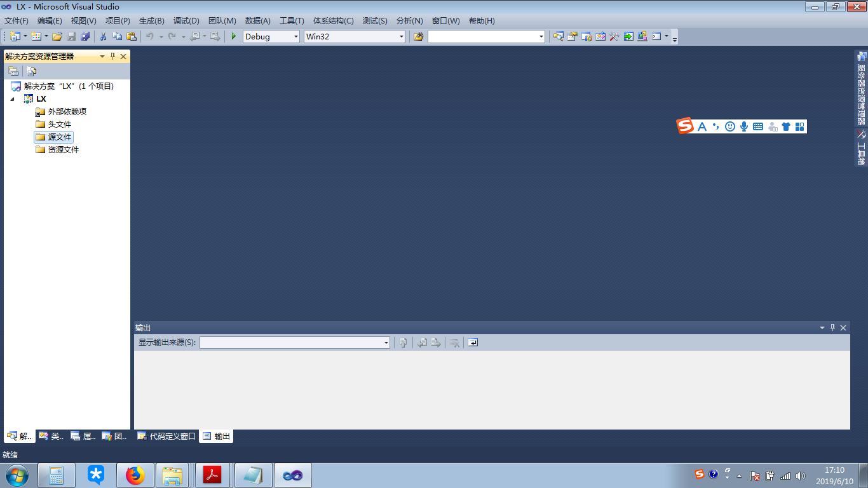This screenshot has height=488, width=868.
Task: Open the Properties Window toolbar icon
Action: coord(573,36)
